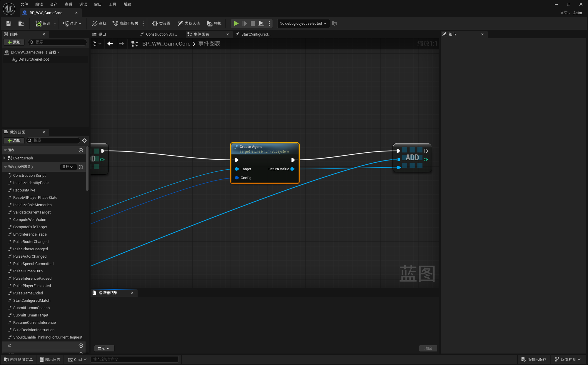Open 类默认值 class defaults
Image resolution: width=588 pixels, height=365 pixels.
click(x=189, y=24)
